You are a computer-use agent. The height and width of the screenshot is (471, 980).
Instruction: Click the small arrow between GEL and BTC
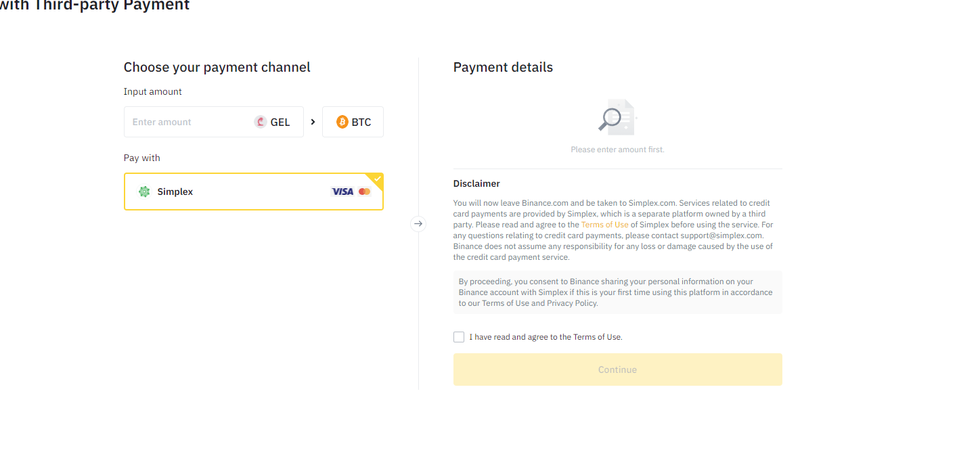pos(313,122)
